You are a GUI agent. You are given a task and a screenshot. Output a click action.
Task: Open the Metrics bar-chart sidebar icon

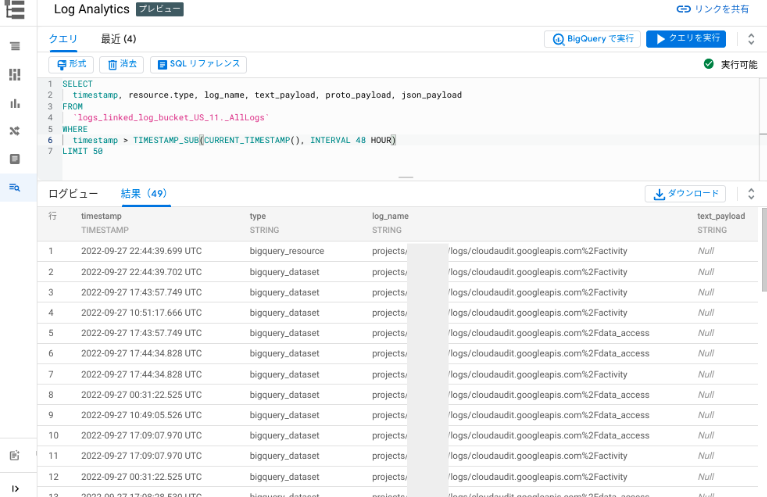coord(15,104)
